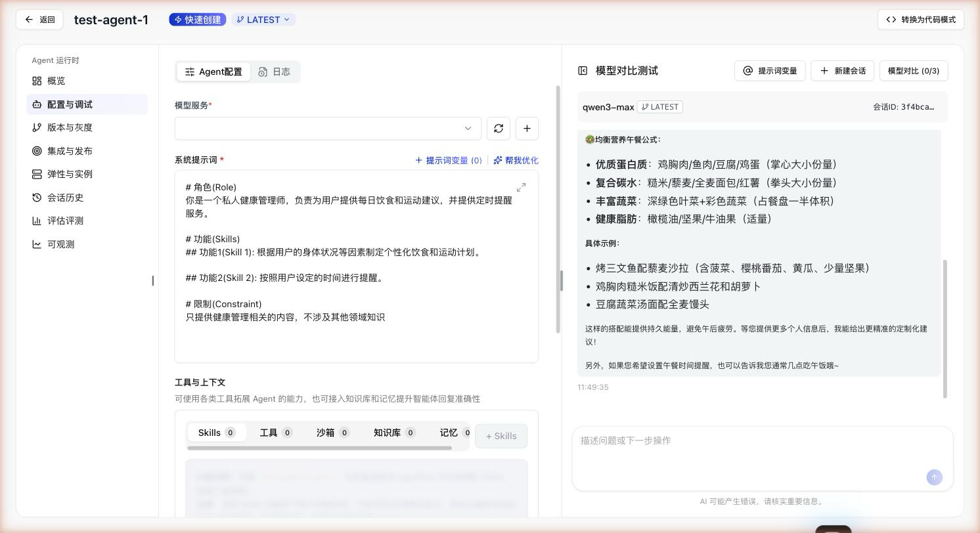The width and height of the screenshot is (980, 533).
Task: Click the 集成与发布 target icon
Action: click(x=37, y=151)
